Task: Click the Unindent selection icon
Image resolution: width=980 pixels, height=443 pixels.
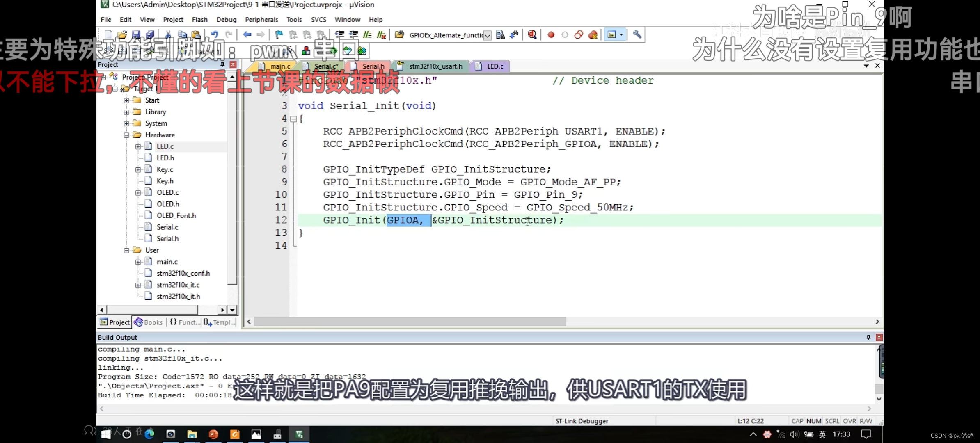Action: click(x=353, y=35)
